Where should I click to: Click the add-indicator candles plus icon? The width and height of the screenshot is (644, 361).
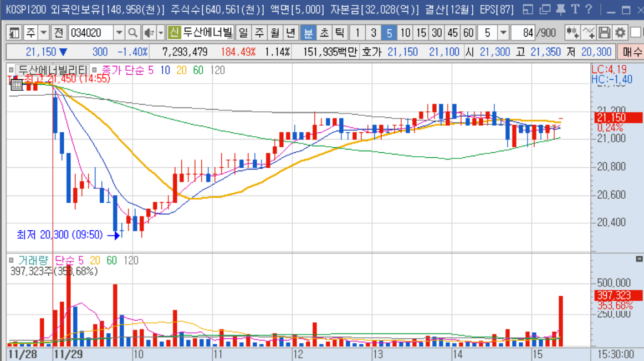(x=572, y=33)
